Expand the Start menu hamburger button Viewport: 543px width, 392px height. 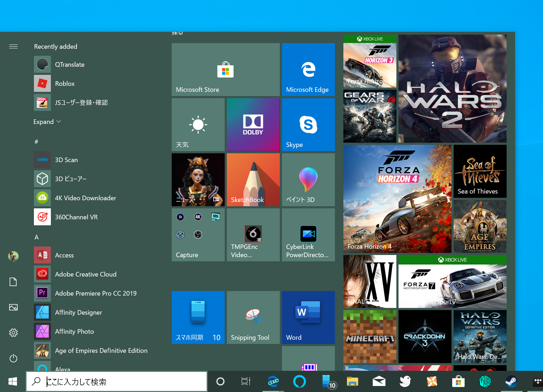pyautogui.click(x=13, y=47)
